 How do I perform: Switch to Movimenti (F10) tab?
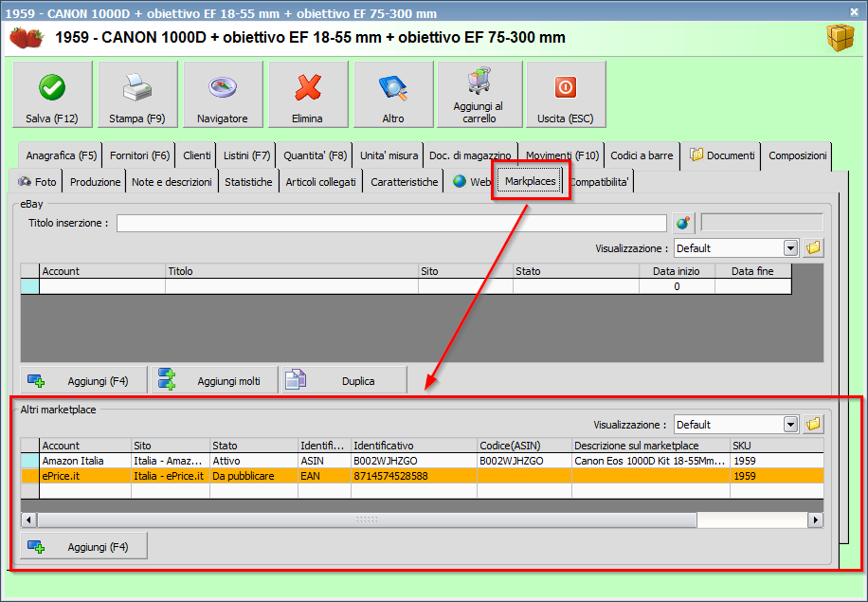tap(563, 155)
